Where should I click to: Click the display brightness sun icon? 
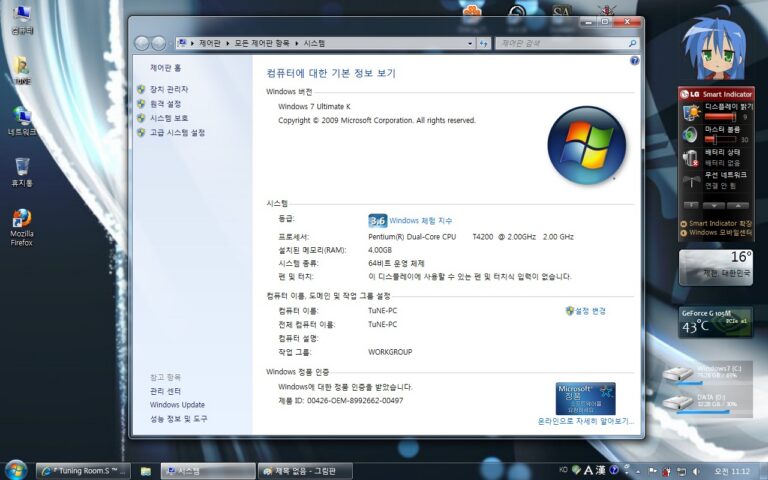point(692,112)
